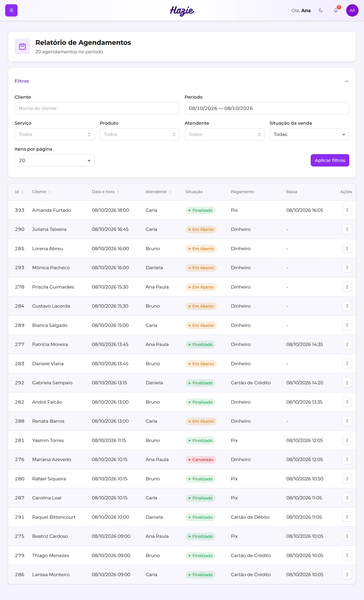
Task: Open actions menu for Gustavo Lacerda
Action: click(347, 306)
